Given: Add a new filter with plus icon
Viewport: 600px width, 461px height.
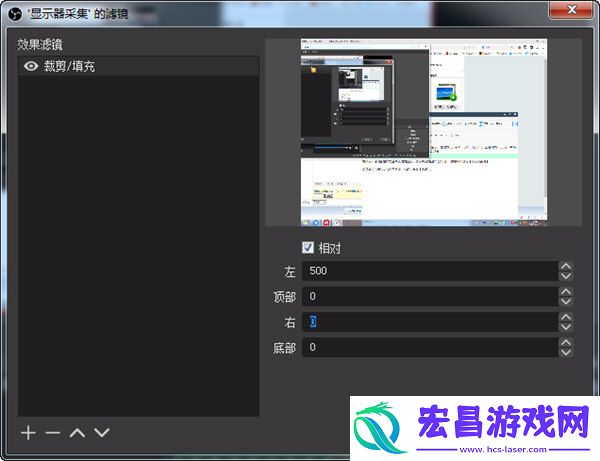Looking at the screenshot, I should [x=28, y=433].
